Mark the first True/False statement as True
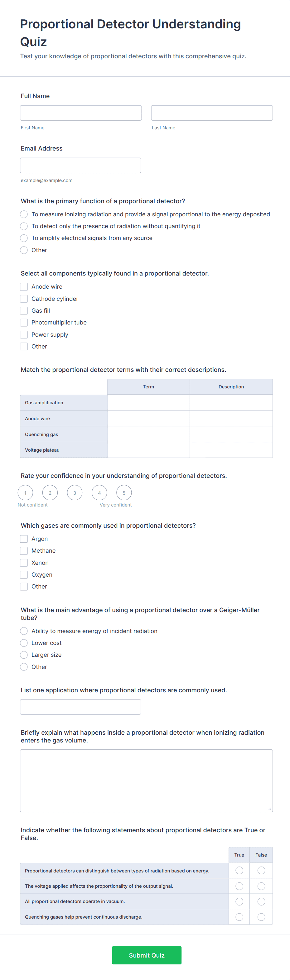Viewport: 290px width, 980px height. [239, 870]
